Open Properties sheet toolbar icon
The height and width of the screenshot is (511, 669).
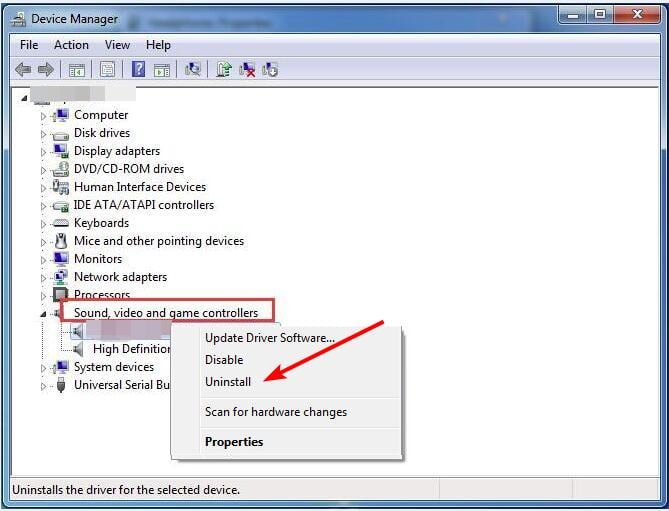(107, 70)
